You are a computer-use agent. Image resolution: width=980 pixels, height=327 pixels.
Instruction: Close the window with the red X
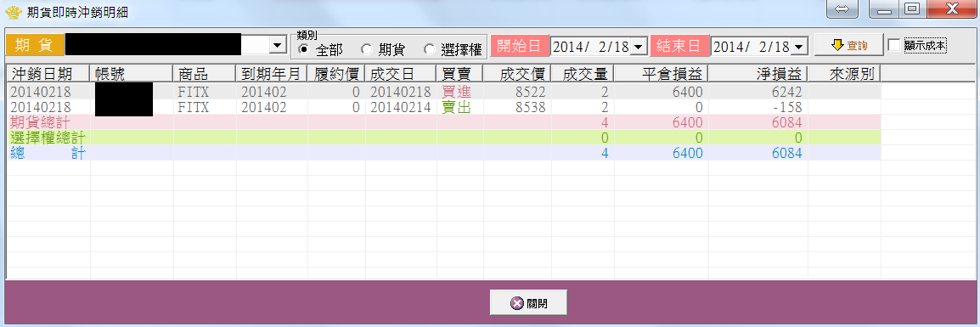953,8
